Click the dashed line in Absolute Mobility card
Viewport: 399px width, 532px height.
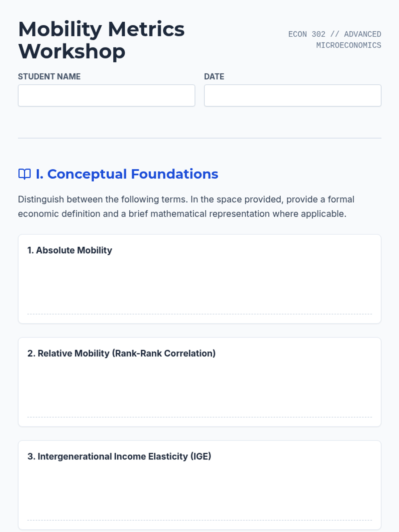tap(199, 314)
